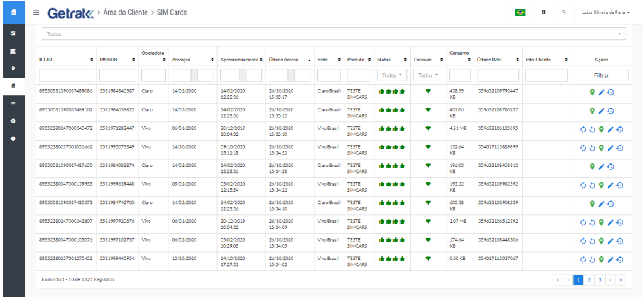644x297 pixels.
Task: Focus the Rede filter input
Action: click(x=329, y=75)
